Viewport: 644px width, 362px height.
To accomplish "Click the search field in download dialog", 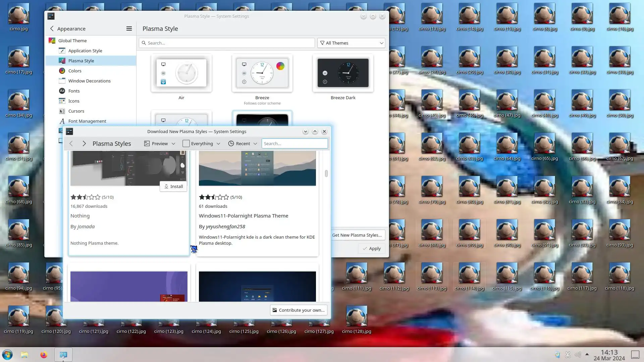I will 294,143.
